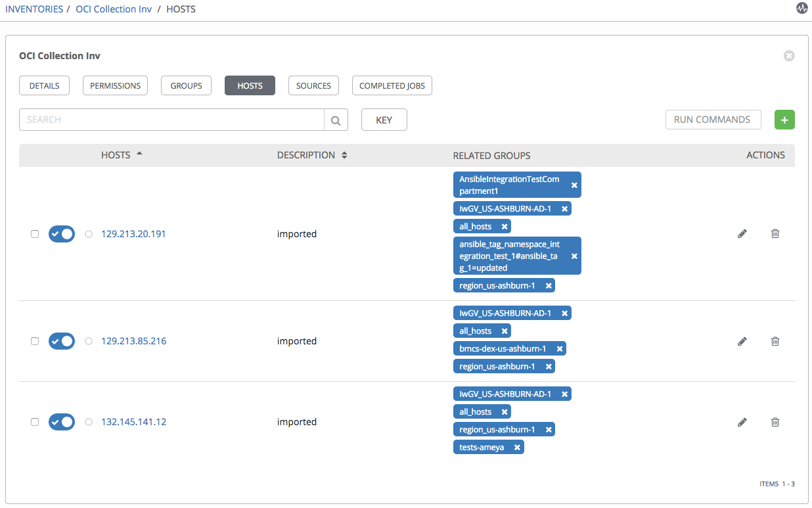Click the RUN COMMANDS button

[713, 120]
